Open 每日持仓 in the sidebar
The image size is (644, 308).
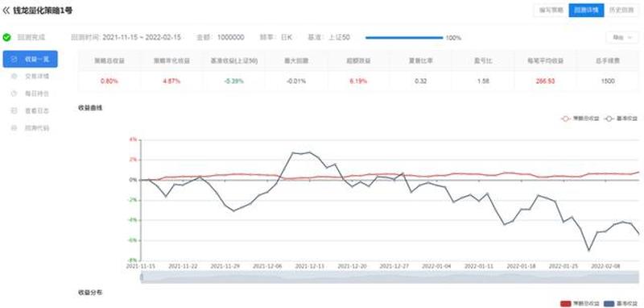pos(30,94)
